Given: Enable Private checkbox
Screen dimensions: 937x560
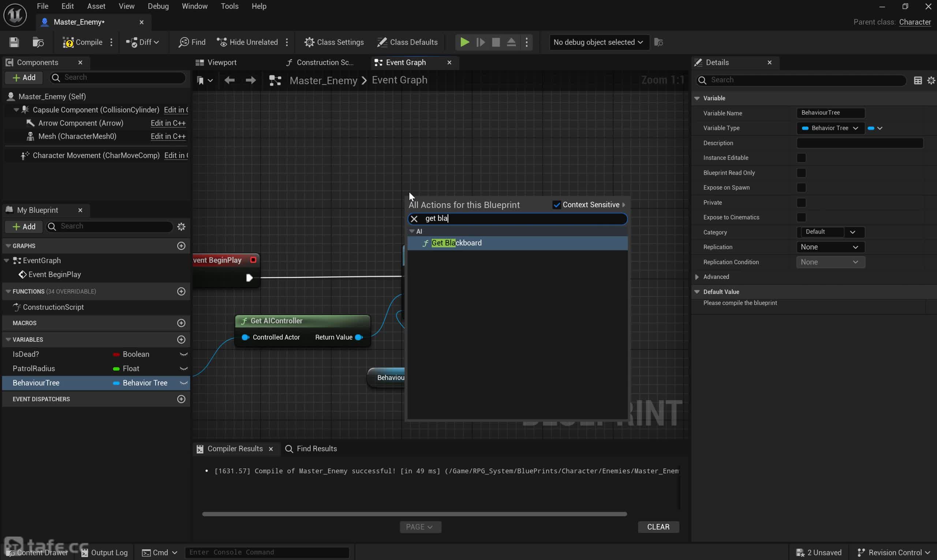Looking at the screenshot, I should tap(801, 203).
